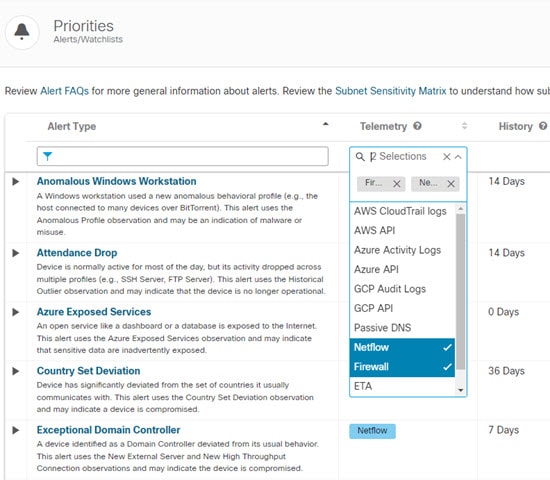The width and height of the screenshot is (550, 480).
Task: Click the funnel filter icon in Alert Type field
Action: pos(47,156)
